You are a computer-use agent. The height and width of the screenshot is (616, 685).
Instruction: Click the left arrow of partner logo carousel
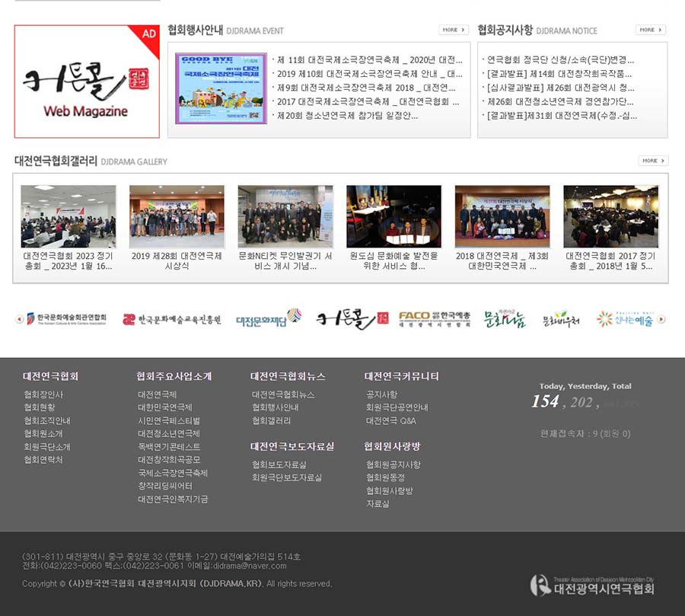coord(19,319)
